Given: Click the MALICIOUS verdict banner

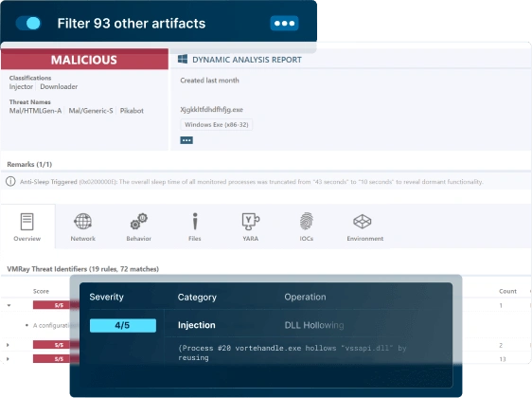Looking at the screenshot, I should point(84,60).
